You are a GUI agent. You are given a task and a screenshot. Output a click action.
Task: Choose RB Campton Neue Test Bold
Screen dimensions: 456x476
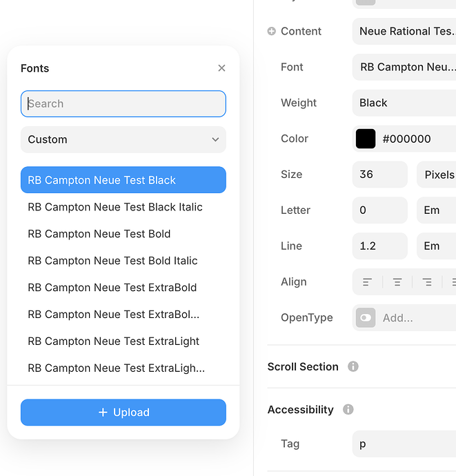pyautogui.click(x=99, y=234)
